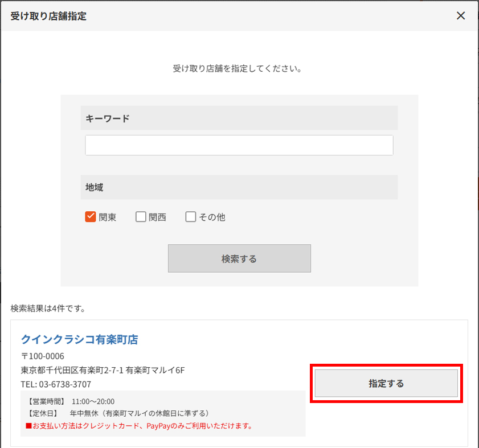Screen dimensions: 479x448
Task: Click the 受け取り店舗指定 dialog title
Action: click(x=43, y=16)
